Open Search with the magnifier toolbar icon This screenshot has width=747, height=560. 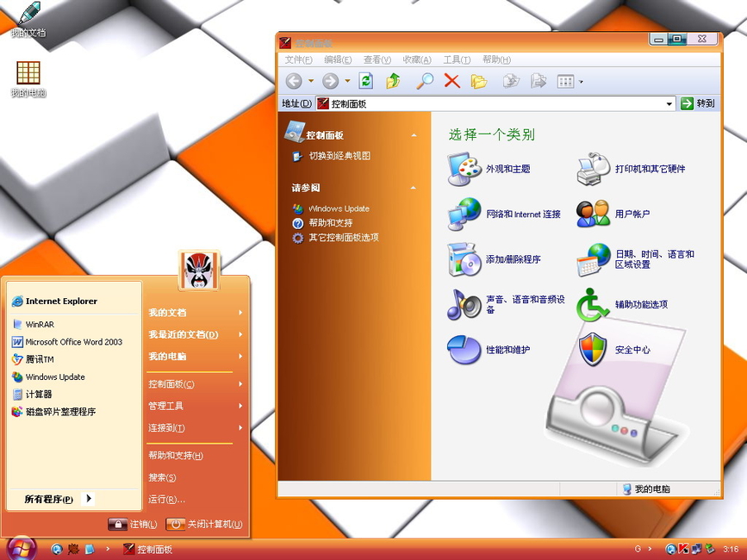point(425,81)
